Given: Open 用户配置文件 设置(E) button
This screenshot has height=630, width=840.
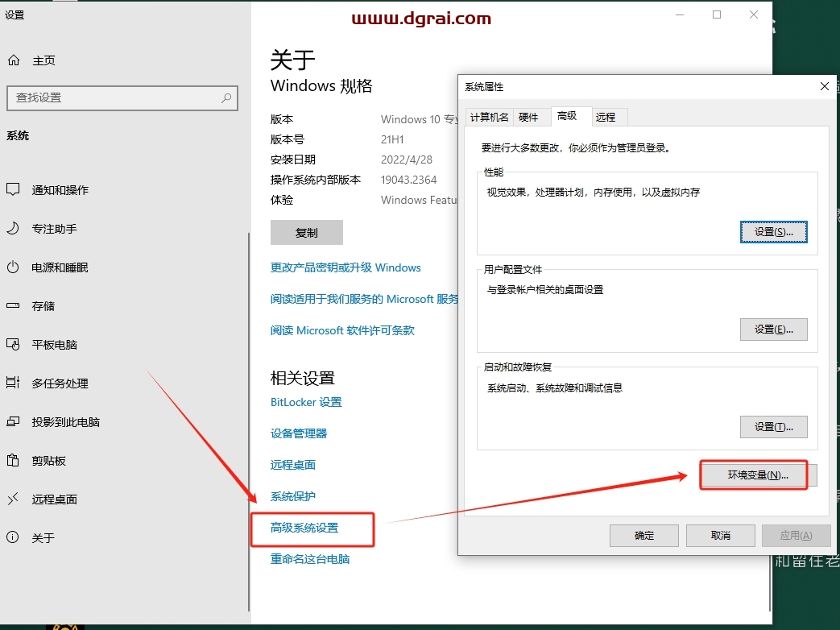Looking at the screenshot, I should [x=774, y=330].
